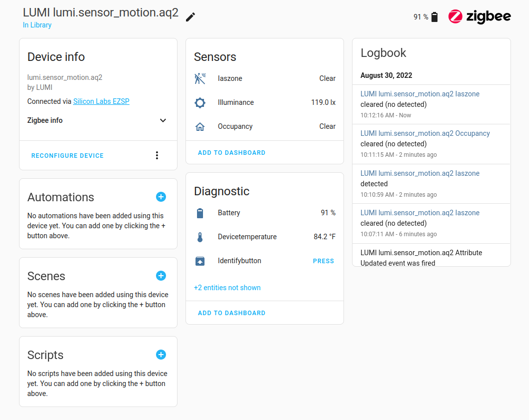Open the Occupancy logbook entry link
The height and width of the screenshot is (420, 529).
425,133
